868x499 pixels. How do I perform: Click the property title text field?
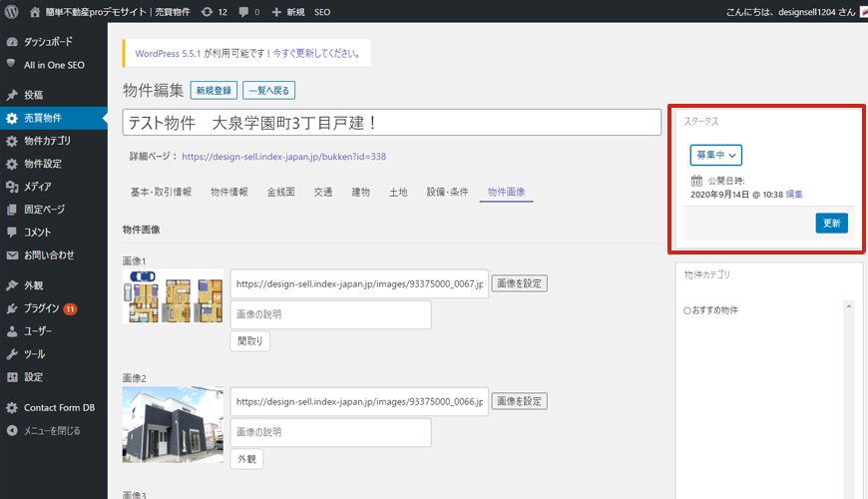[391, 122]
